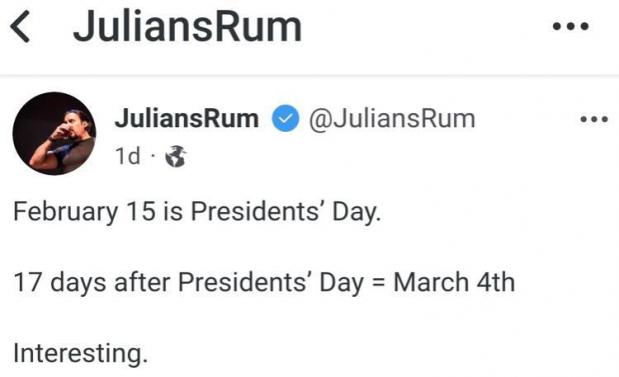Tap the '17 days' text in post

60,283
